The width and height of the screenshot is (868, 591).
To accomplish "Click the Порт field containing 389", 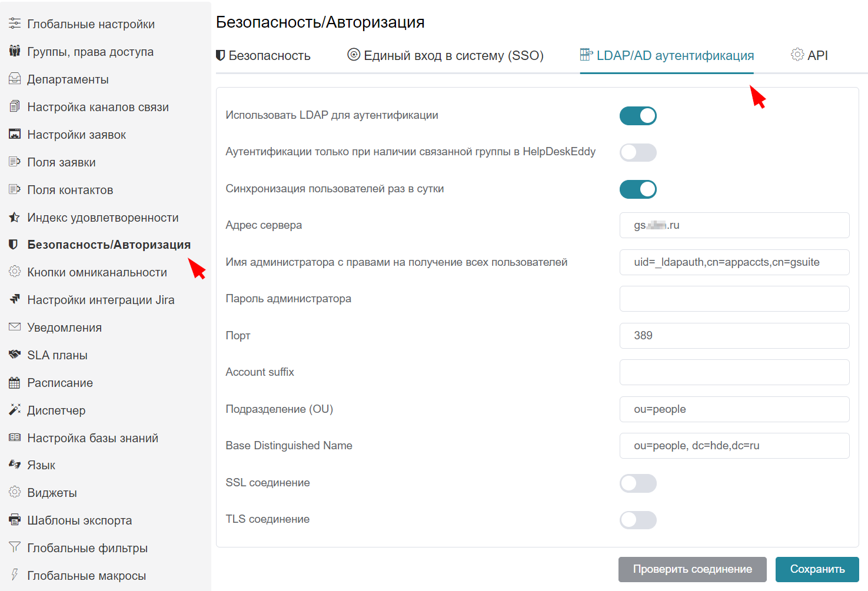I will tap(734, 336).
